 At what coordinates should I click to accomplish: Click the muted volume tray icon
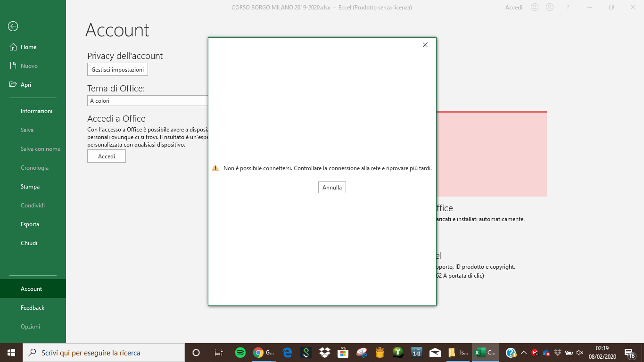580,353
